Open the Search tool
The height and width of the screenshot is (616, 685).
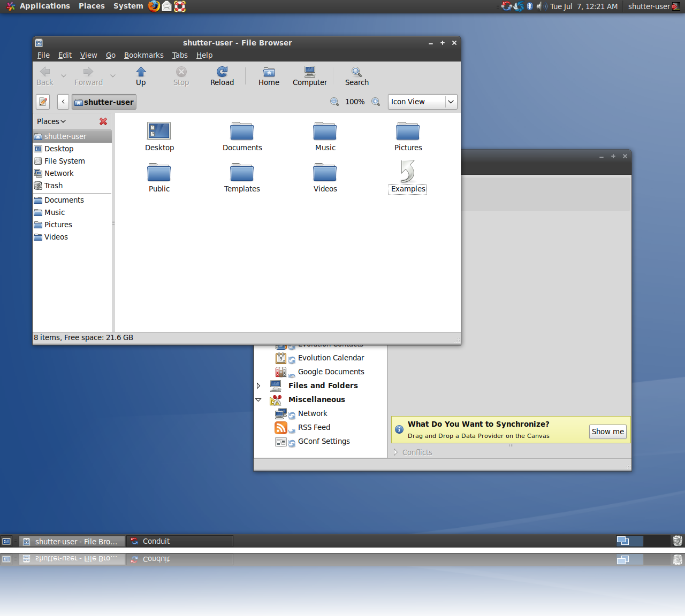tap(356, 76)
